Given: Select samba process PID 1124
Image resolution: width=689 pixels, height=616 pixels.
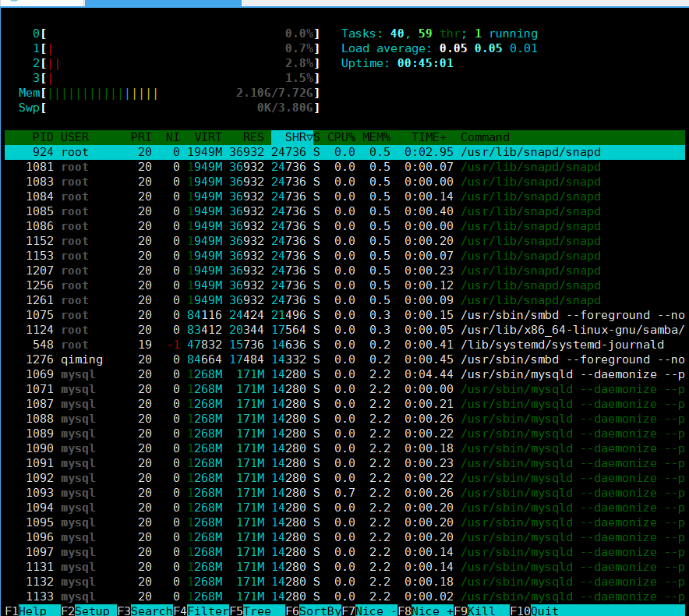Looking at the screenshot, I should 344,330.
